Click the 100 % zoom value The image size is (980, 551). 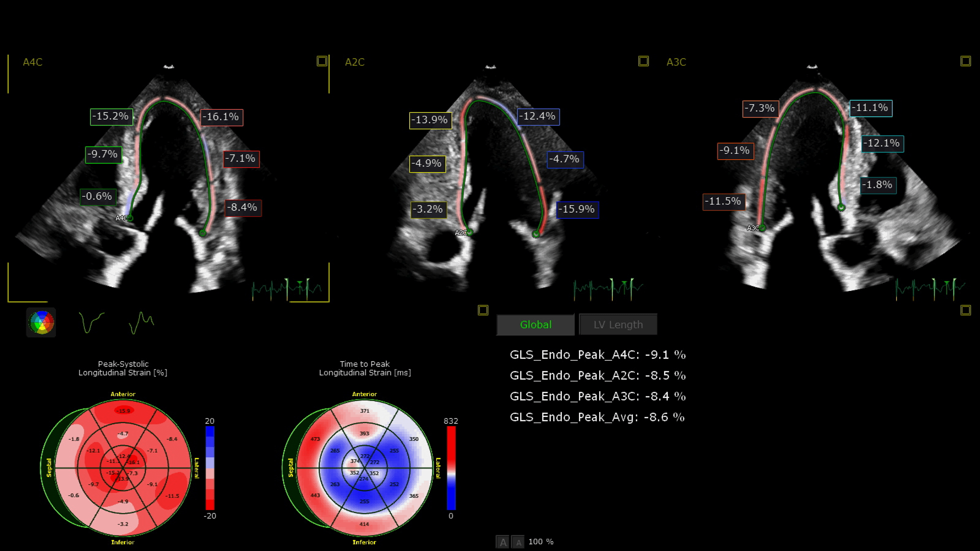(x=541, y=542)
